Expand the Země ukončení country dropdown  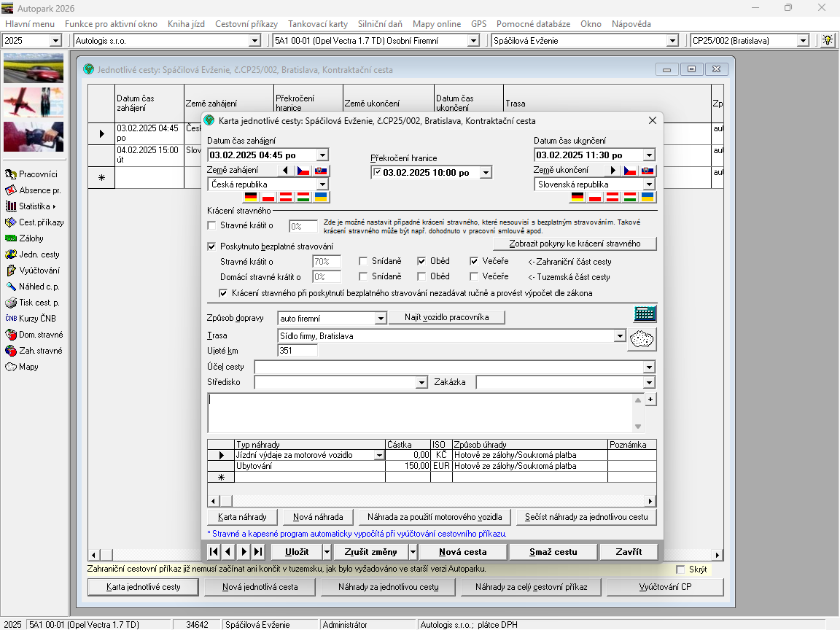(648, 184)
